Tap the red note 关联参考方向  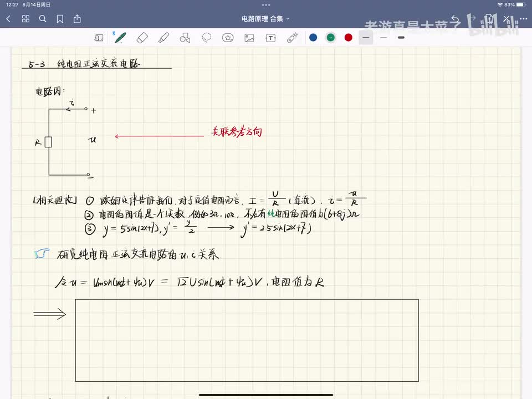click(237, 132)
